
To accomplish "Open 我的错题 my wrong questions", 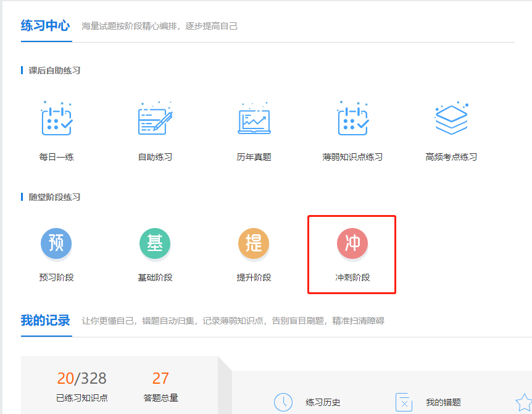I will coord(444,402).
